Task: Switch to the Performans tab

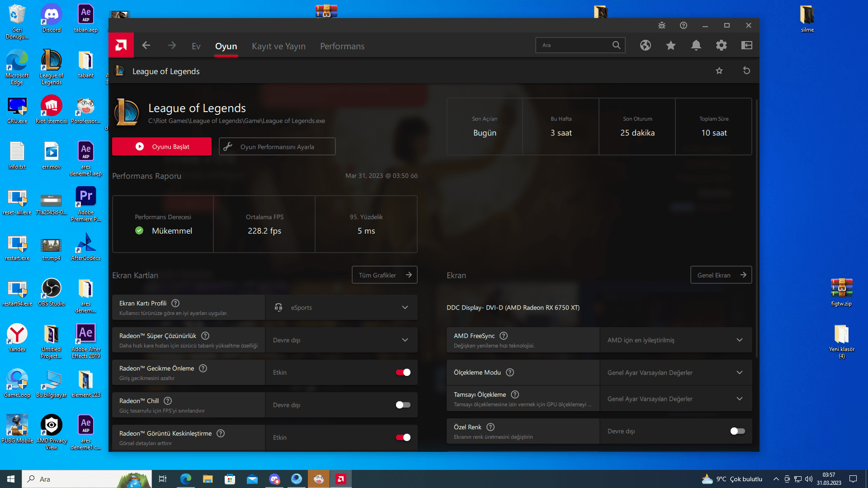Action: point(342,46)
